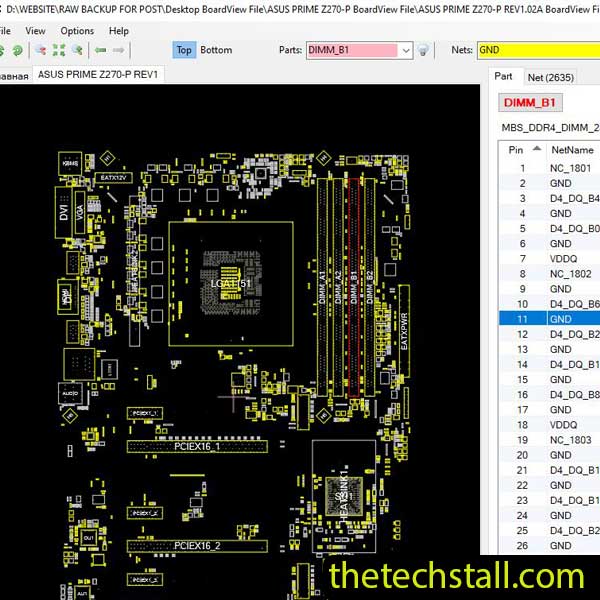Image resolution: width=600 pixels, height=600 pixels.
Task: Click the DIMM_A1 memory slot
Action: (x=322, y=287)
